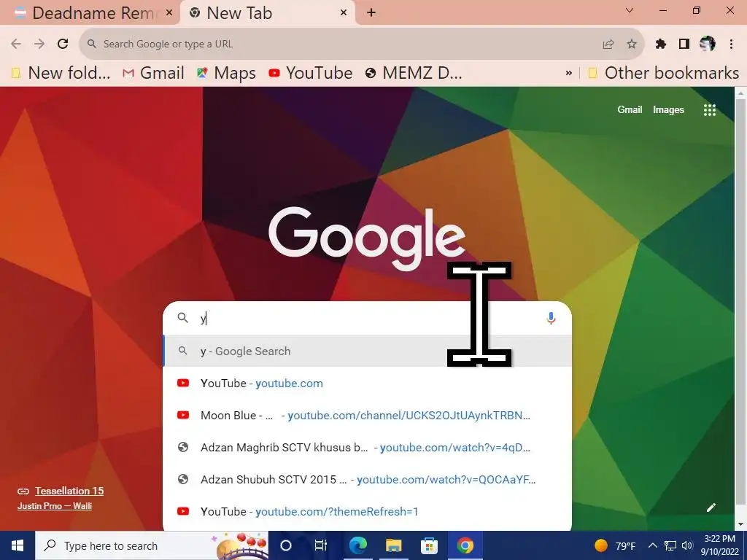Click the Chrome taskbar icon
The height and width of the screenshot is (560, 747).
coord(465,545)
